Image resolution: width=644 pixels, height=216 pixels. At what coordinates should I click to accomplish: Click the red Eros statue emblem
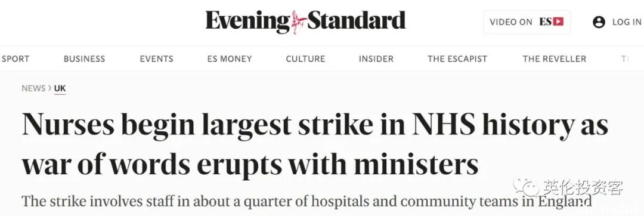tap(298, 21)
